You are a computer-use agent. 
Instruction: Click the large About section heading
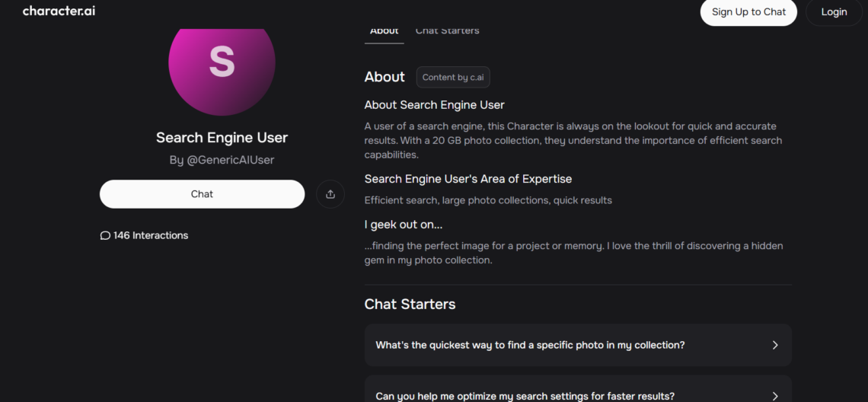tap(385, 77)
